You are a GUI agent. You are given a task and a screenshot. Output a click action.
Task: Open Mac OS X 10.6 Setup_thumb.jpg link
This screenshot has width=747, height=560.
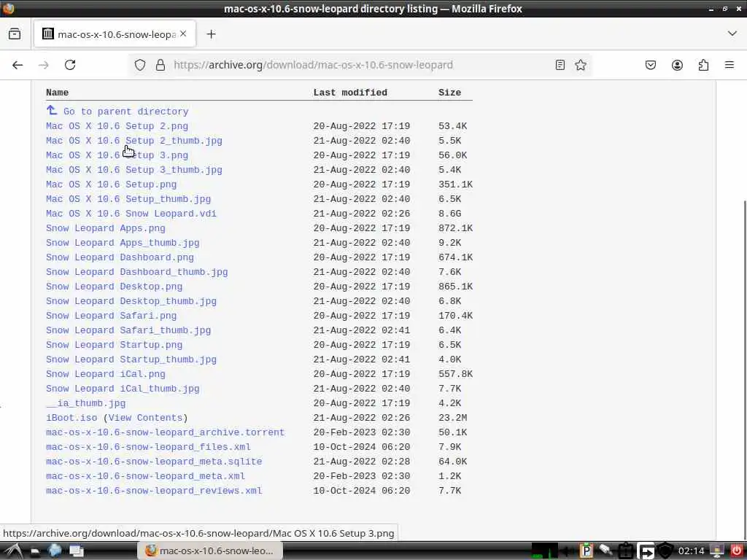(128, 199)
